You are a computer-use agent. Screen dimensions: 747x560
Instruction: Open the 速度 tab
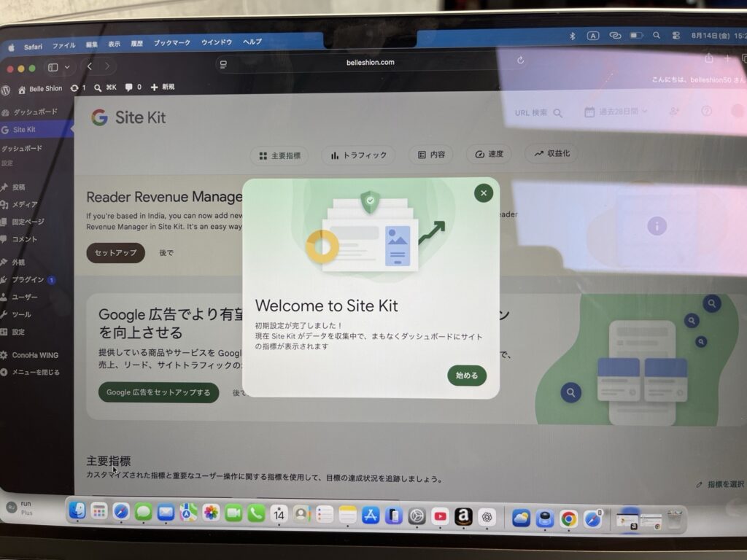pyautogui.click(x=489, y=154)
